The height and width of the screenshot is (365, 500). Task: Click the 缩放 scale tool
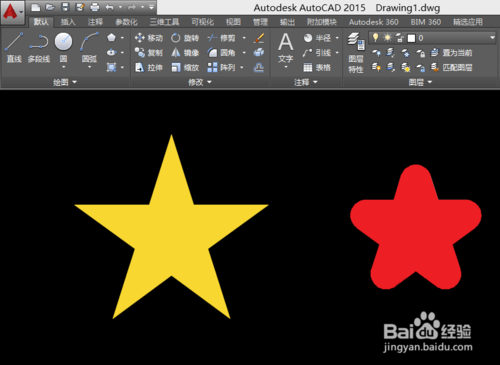(x=185, y=67)
